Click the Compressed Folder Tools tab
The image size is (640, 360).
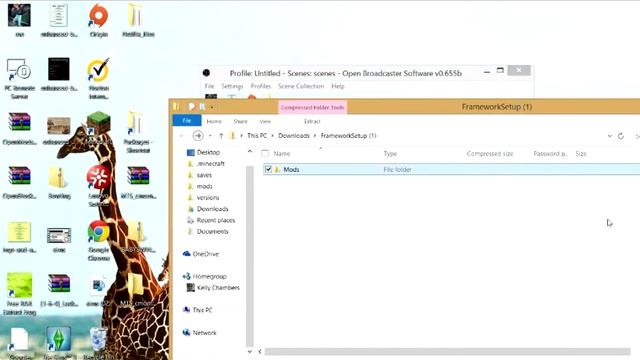313,107
